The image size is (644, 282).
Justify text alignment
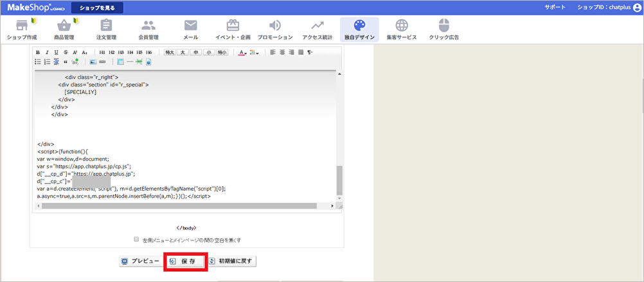pyautogui.click(x=301, y=52)
